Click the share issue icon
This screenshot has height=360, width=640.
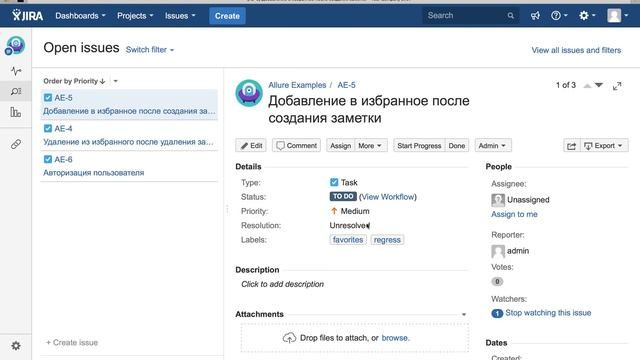coord(571,146)
